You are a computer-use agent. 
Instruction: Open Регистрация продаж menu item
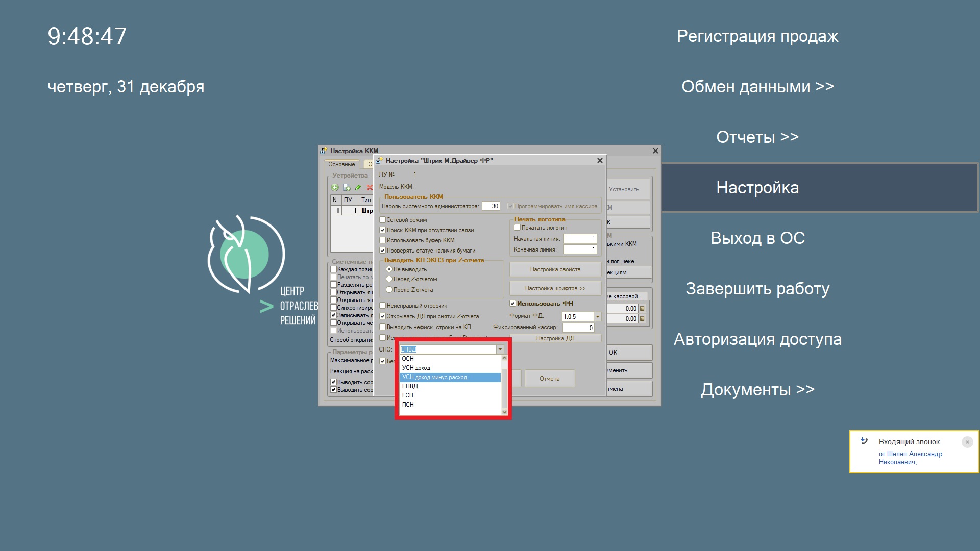point(757,36)
